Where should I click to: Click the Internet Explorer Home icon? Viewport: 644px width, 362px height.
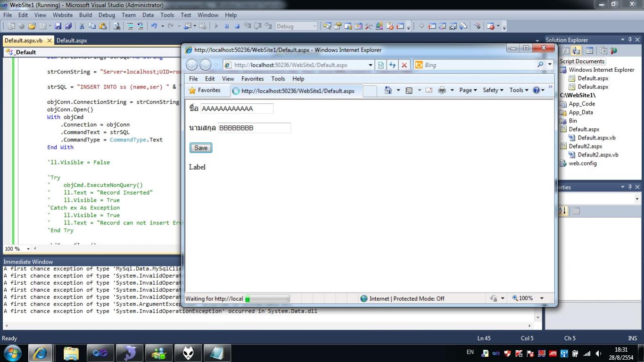click(x=388, y=90)
